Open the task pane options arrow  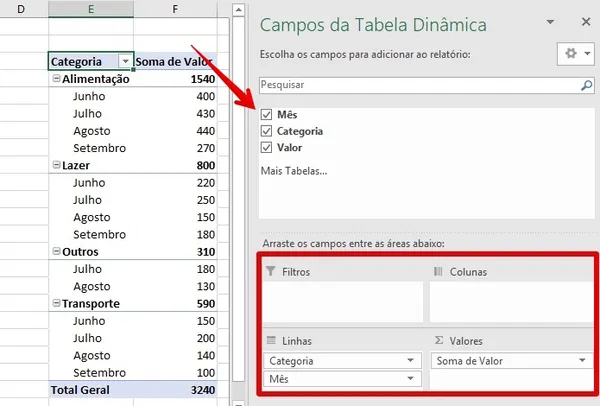[550, 22]
